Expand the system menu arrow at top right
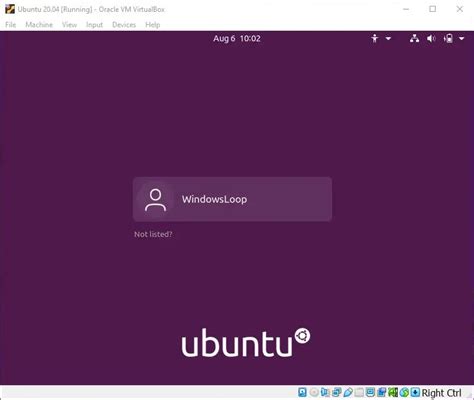The image size is (474, 400). click(x=462, y=39)
